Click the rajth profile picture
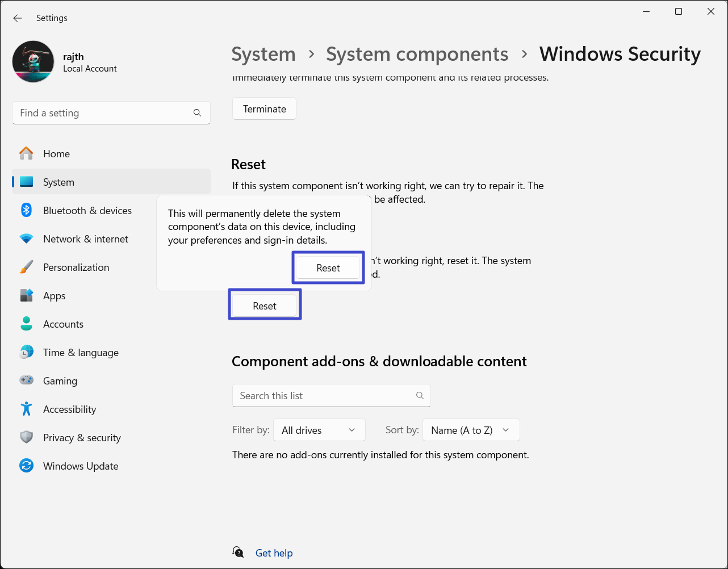 pos(34,62)
